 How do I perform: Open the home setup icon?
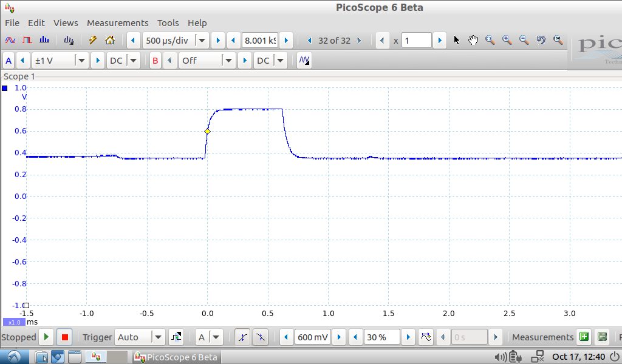click(110, 41)
